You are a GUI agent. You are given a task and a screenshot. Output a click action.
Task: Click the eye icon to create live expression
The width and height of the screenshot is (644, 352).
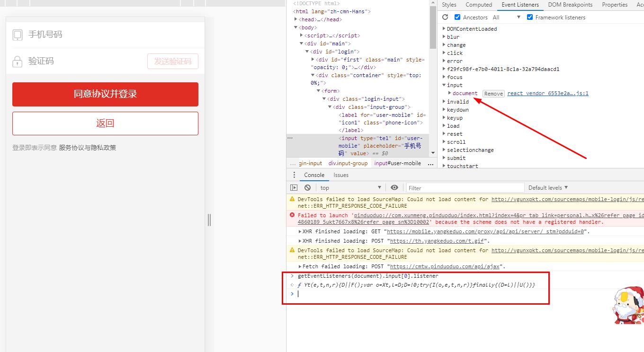click(394, 187)
